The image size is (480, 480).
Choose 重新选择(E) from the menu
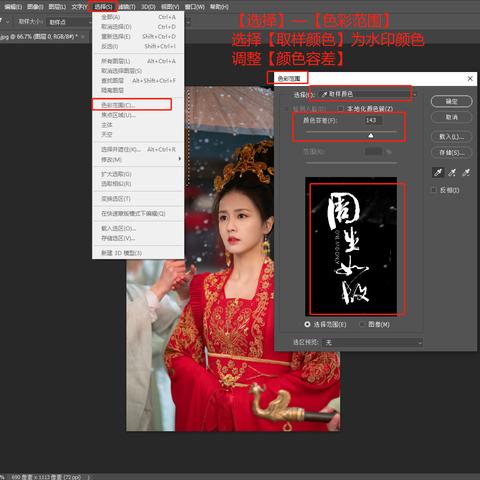(138, 36)
